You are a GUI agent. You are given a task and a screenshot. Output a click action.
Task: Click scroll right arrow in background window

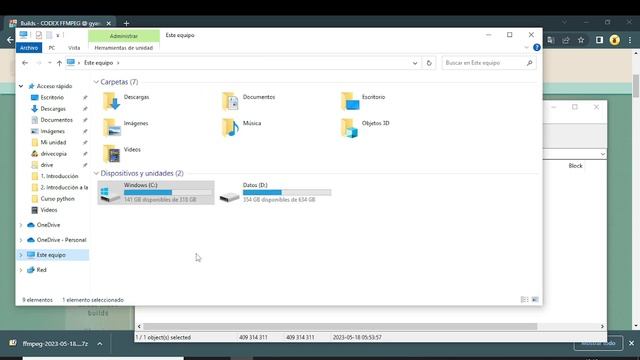tap(602, 327)
